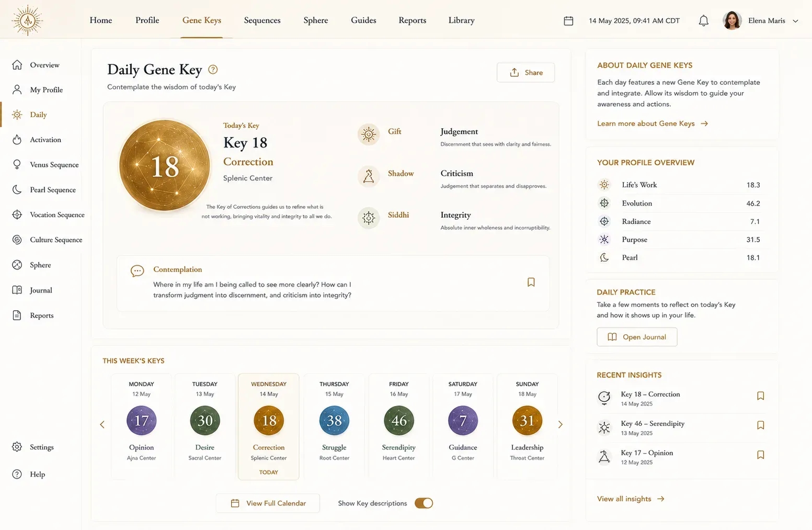Bookmark the Key 46 – Serendipity insight
Screen dimensions: 812x530
coord(760,425)
